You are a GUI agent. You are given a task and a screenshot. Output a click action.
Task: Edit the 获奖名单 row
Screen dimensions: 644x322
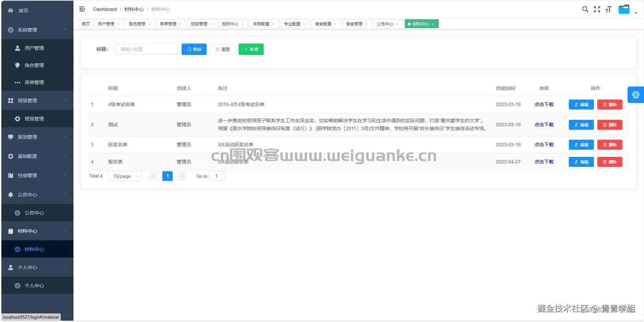coord(581,145)
